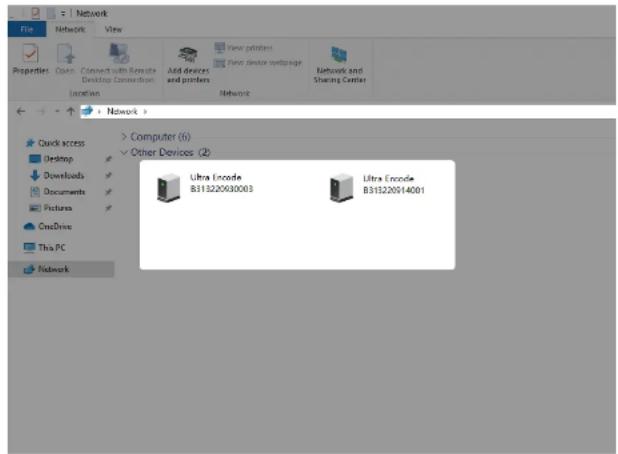This screenshot has height=454, width=618.
Task: Open the Properties ribbon button
Action: 30,59
